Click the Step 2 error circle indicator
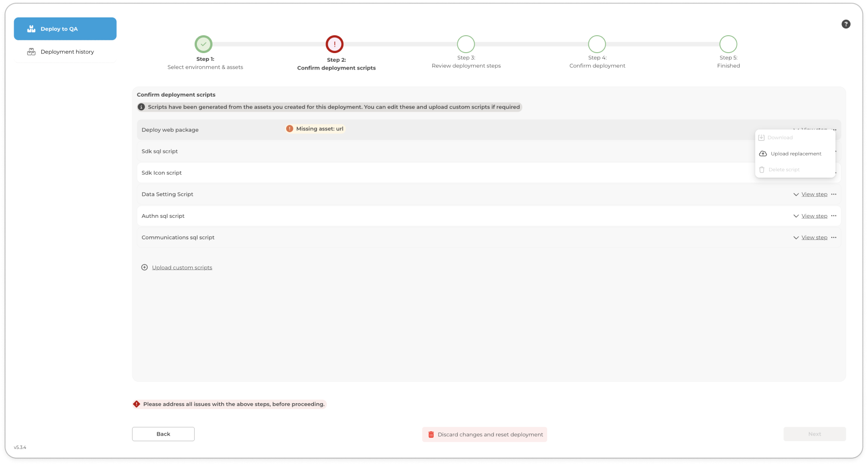 [335, 44]
